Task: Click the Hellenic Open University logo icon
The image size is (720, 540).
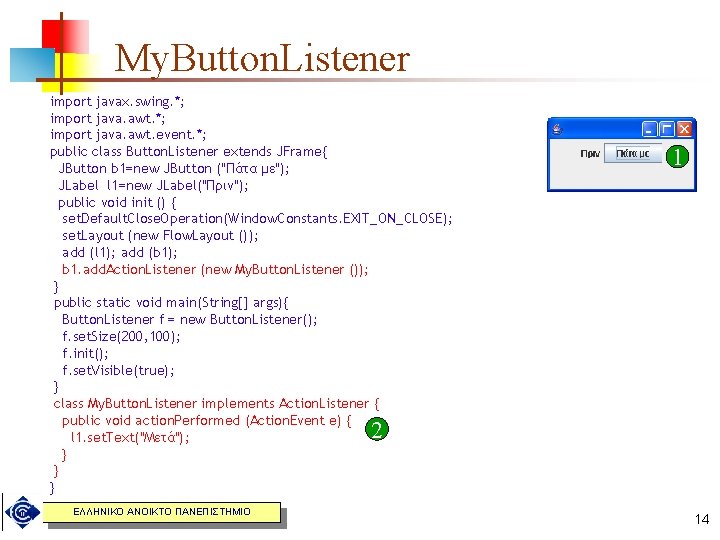Action: click(x=22, y=512)
